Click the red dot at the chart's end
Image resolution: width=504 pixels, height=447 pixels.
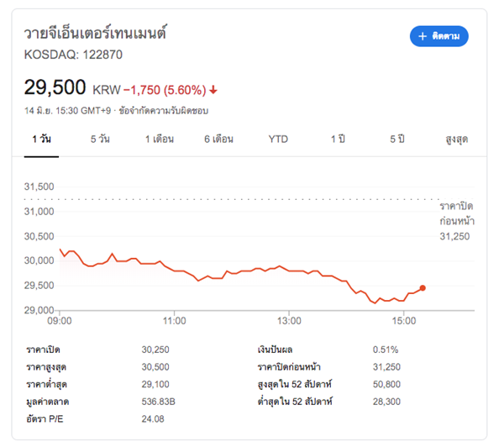point(423,288)
